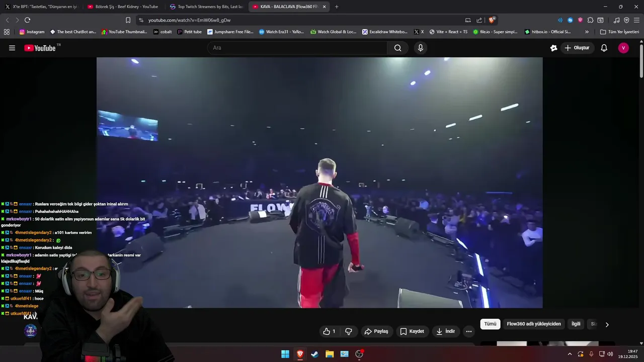Open volume control in system tray
The image size is (644, 362).
610,354
